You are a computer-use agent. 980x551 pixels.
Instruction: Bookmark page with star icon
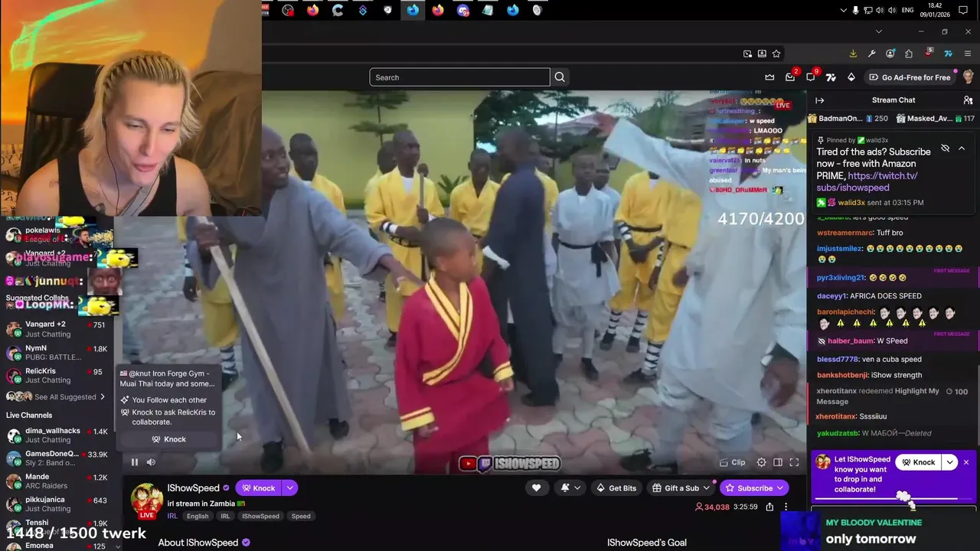(776, 54)
